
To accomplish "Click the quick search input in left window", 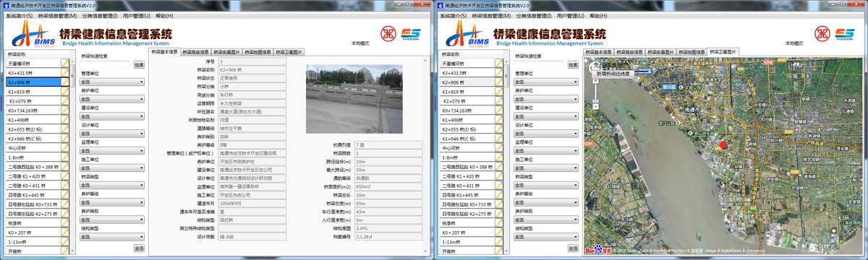I will (106, 64).
